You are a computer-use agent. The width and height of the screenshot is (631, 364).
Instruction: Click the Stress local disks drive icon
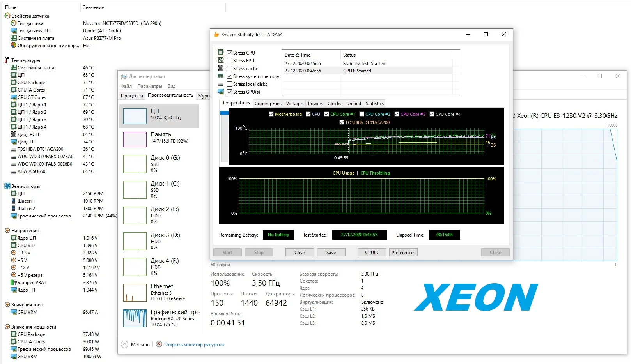pos(221,84)
